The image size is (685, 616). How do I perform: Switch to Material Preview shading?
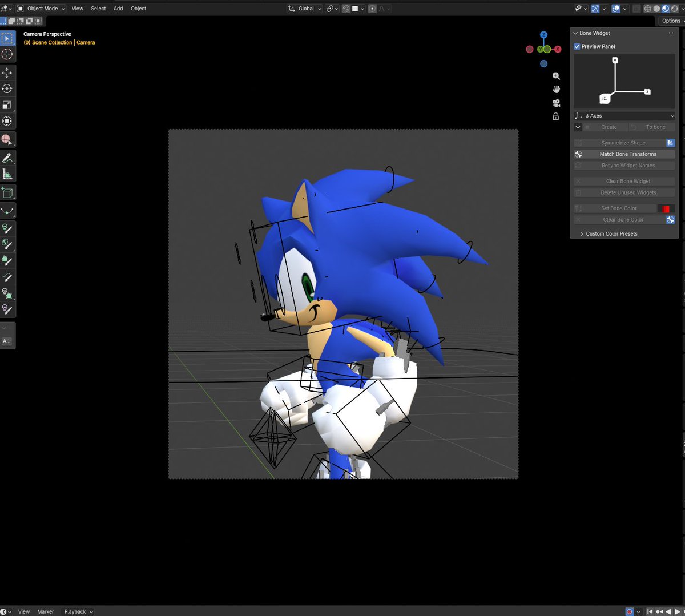666,9
